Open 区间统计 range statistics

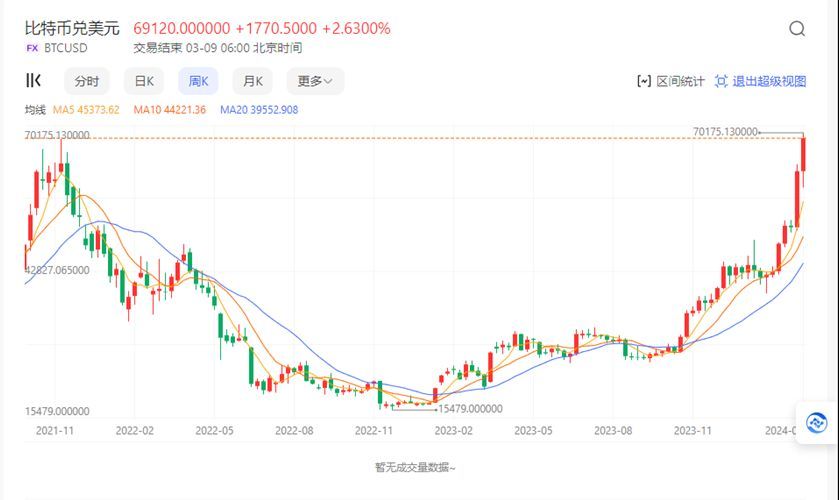point(680,81)
